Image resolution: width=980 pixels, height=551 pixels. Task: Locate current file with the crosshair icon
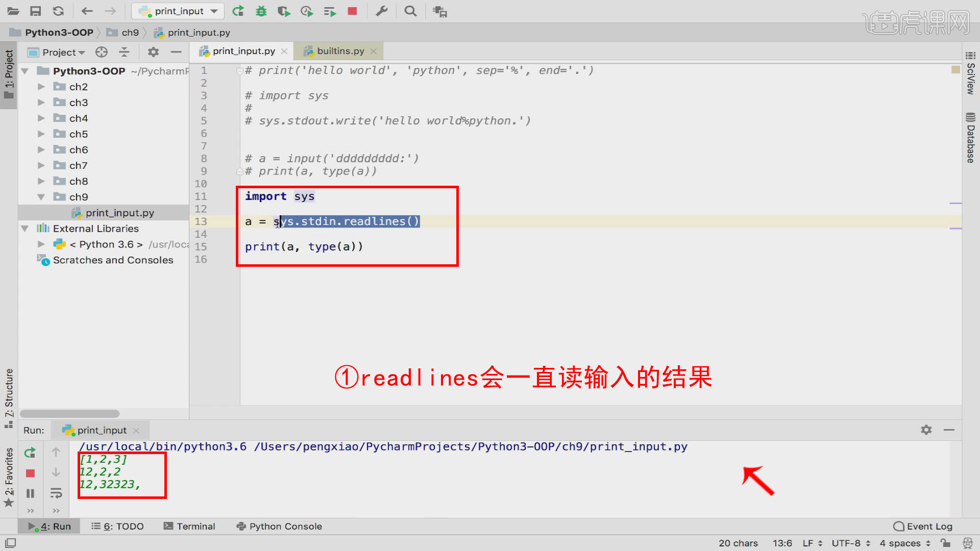click(102, 52)
